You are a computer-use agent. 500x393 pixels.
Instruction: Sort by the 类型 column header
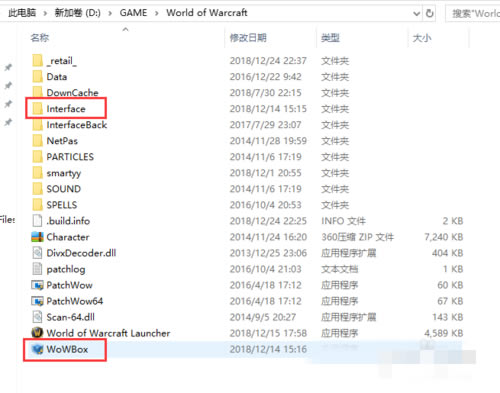(330, 38)
